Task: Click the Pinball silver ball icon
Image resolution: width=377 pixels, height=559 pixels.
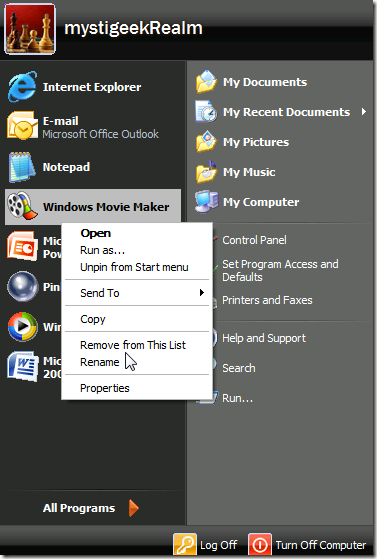Action: point(22,286)
